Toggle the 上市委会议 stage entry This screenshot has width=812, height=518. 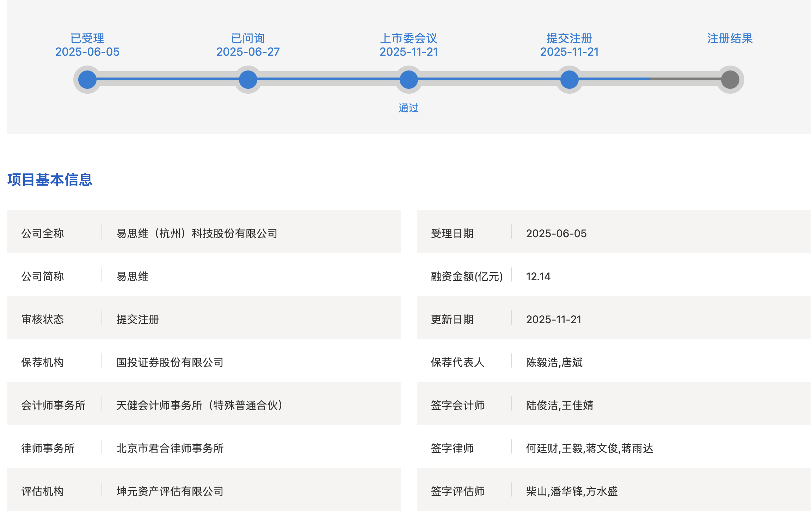[409, 39]
